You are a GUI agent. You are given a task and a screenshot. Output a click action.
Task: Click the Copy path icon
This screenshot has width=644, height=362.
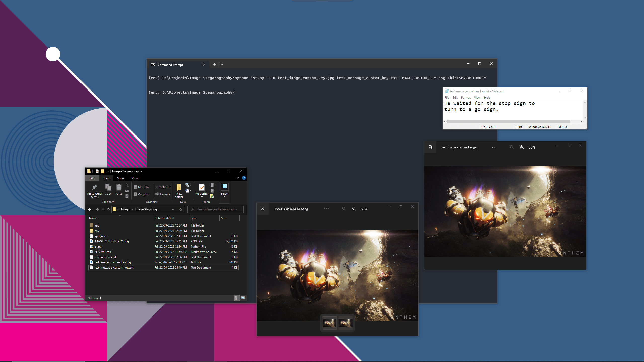point(127,191)
